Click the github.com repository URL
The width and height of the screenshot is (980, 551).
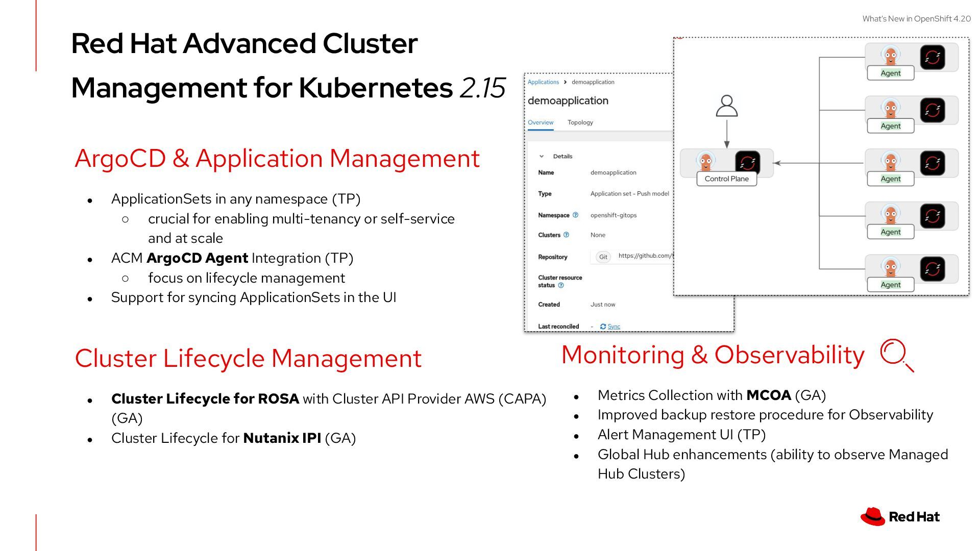pyautogui.click(x=646, y=256)
